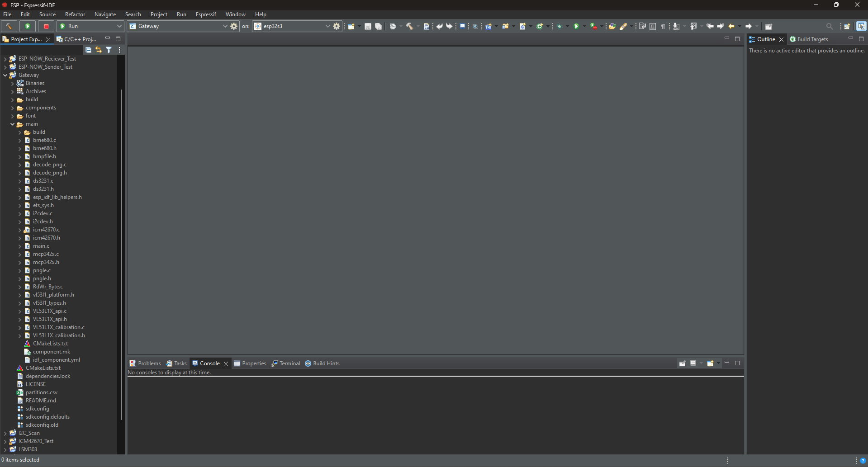Select README.md in Gateway project

click(x=41, y=401)
